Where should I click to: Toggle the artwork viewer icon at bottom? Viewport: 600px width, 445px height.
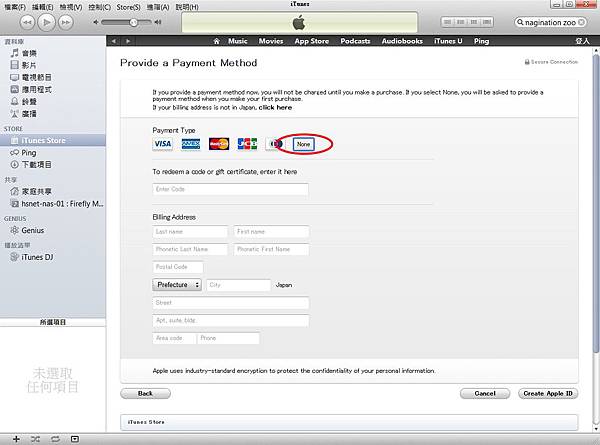pos(75,439)
